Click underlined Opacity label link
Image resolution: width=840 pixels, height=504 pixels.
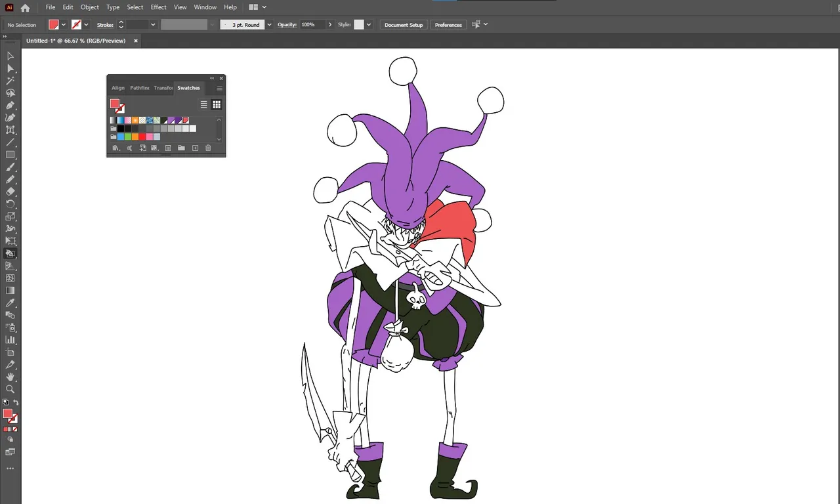[x=287, y=25]
